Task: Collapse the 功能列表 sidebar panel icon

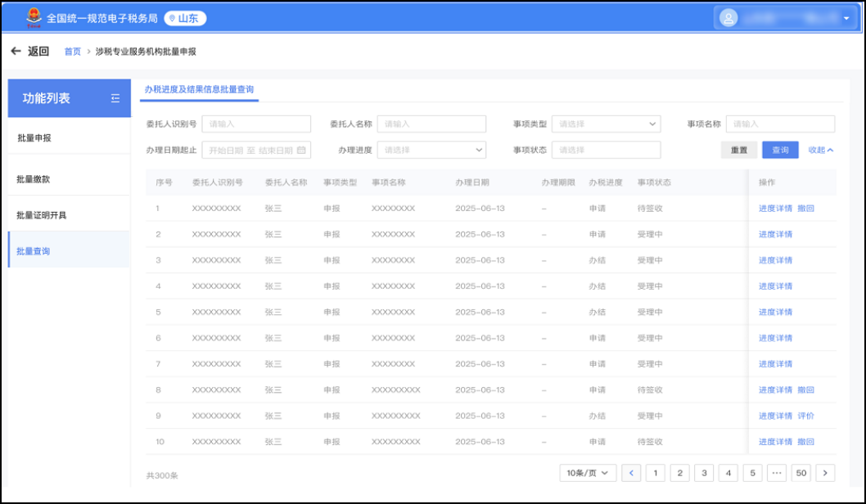Action: pos(115,97)
